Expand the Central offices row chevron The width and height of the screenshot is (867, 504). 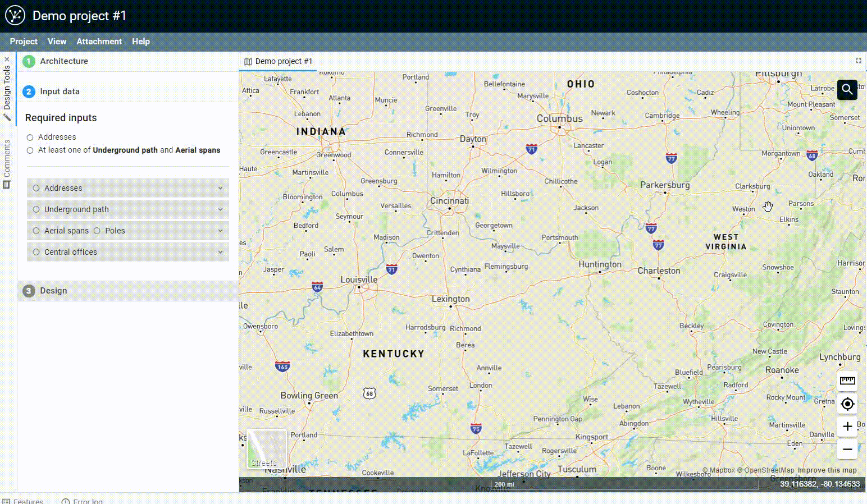click(x=220, y=252)
